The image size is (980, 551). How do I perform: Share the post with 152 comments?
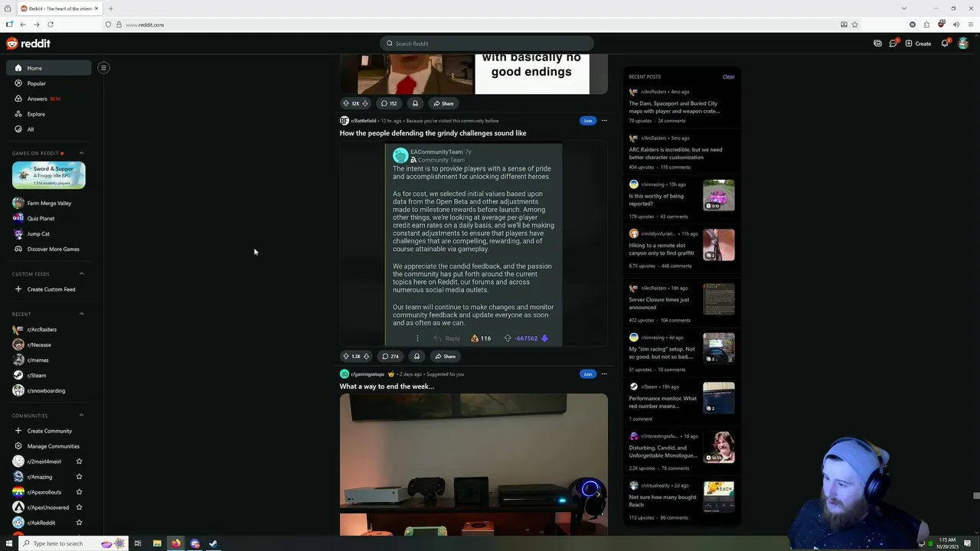click(443, 103)
